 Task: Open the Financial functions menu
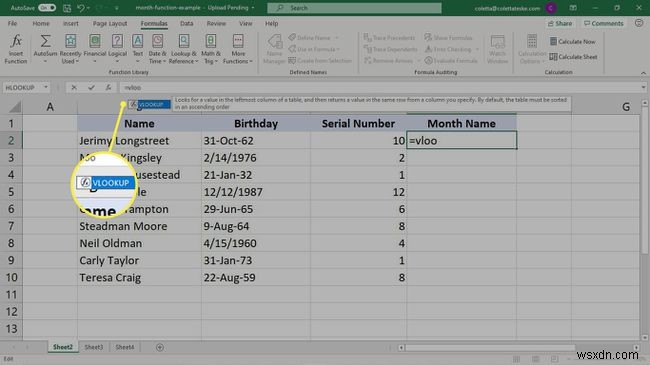click(95, 49)
